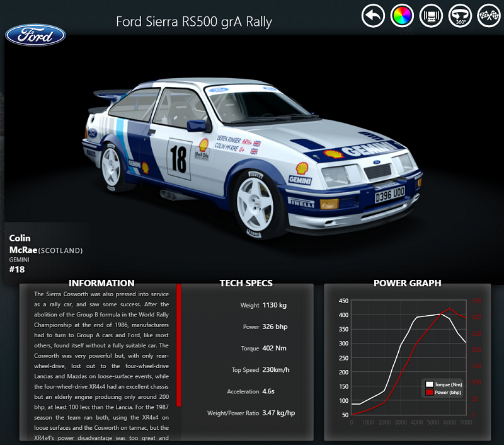504x445 pixels.
Task: Click the power value "326 bhp"
Action: click(275, 327)
